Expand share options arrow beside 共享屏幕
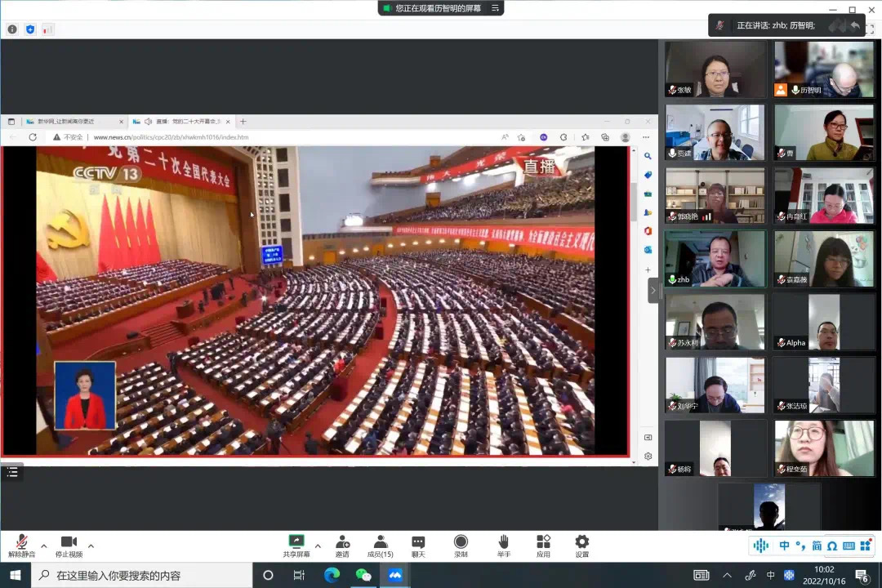The image size is (882, 588). (x=318, y=546)
